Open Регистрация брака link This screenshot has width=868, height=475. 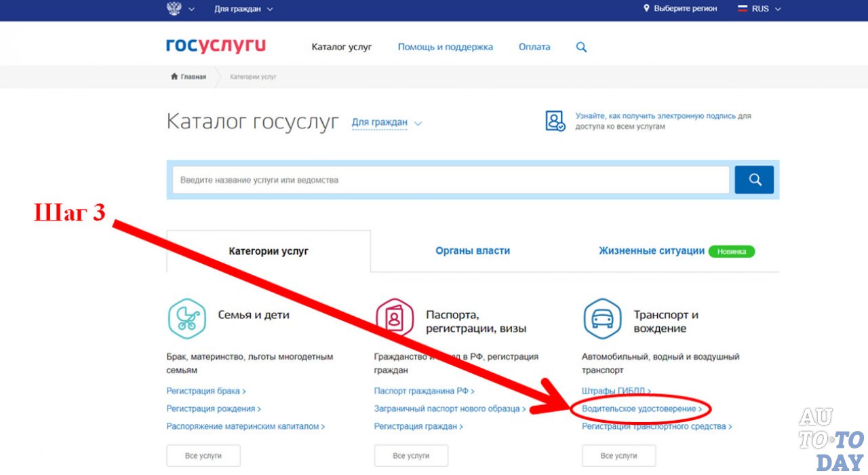click(x=206, y=391)
